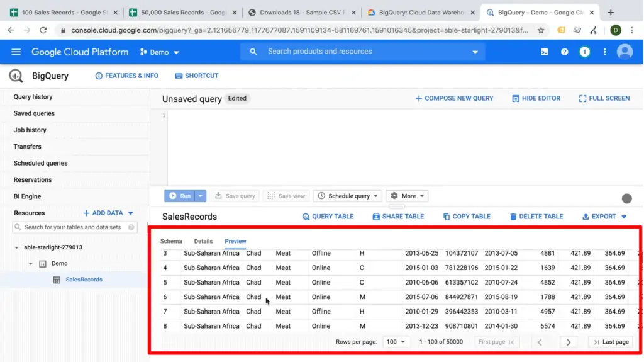Open Query history in the sidebar
This screenshot has width=644, height=362.
point(33,97)
